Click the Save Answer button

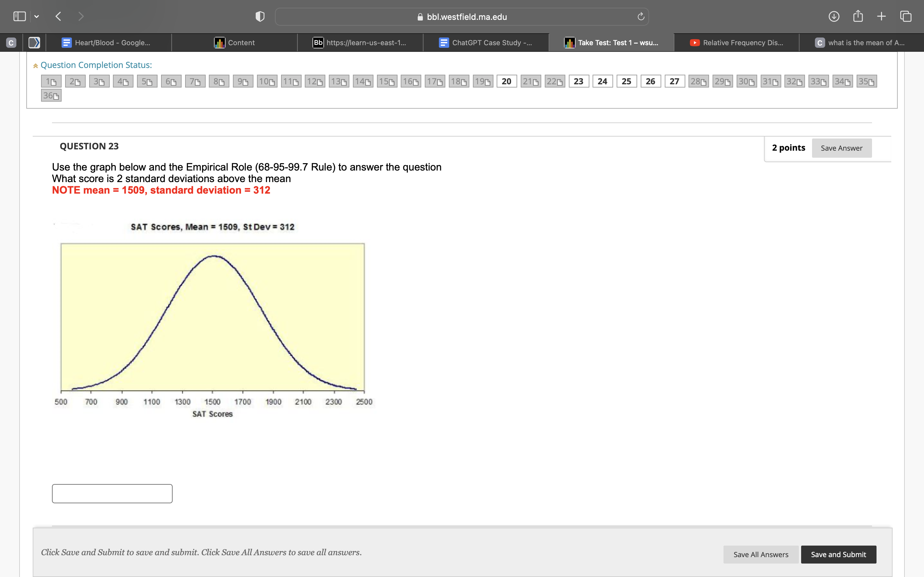pos(841,148)
